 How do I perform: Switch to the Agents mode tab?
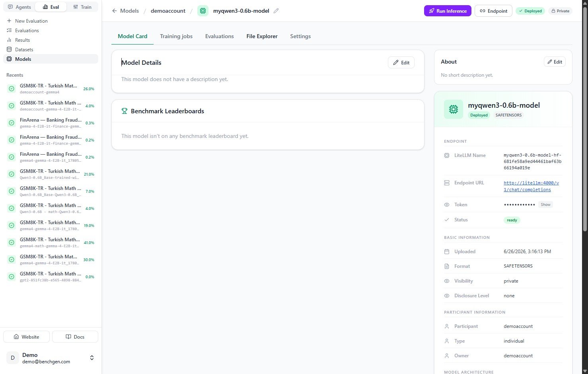19,7
